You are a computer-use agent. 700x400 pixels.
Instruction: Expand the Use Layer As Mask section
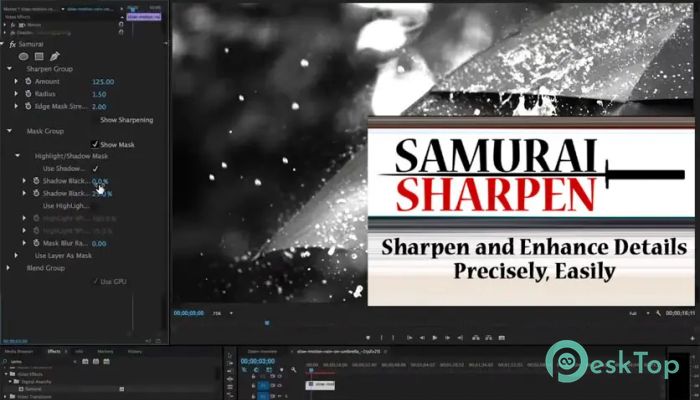16,255
